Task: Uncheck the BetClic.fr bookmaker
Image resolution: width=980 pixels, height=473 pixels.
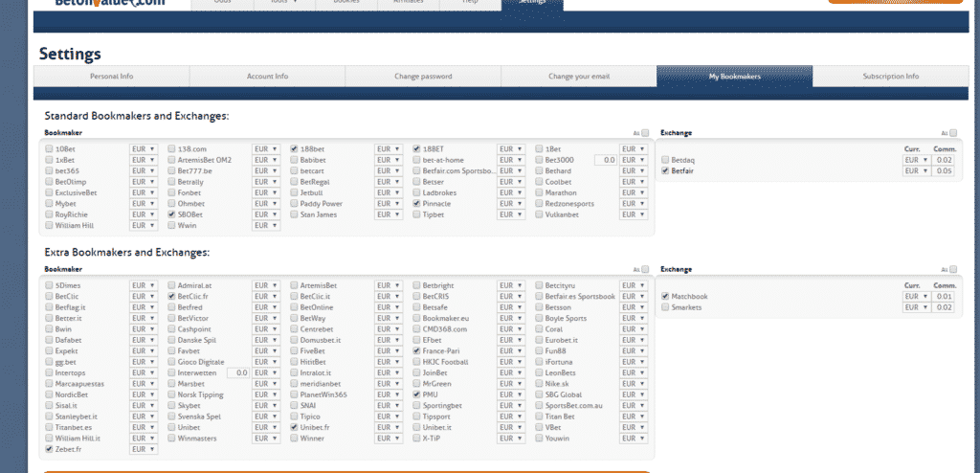Action: pos(171,297)
